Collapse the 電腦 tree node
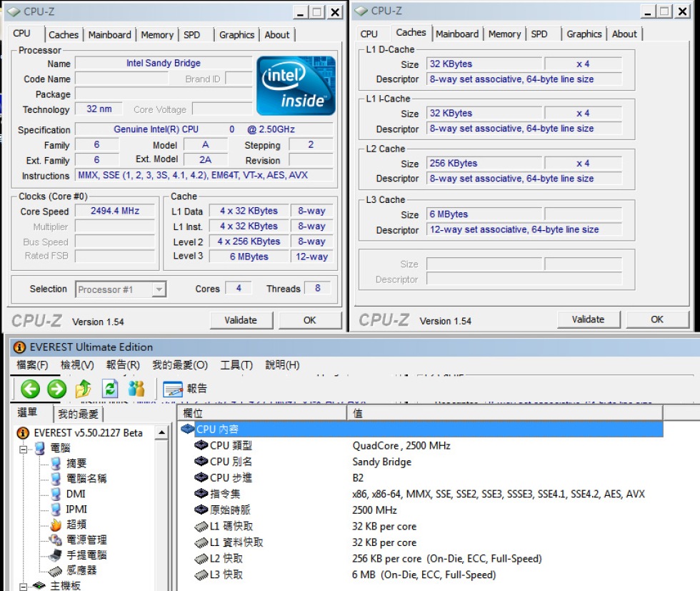This screenshot has height=591, width=700. point(22,449)
